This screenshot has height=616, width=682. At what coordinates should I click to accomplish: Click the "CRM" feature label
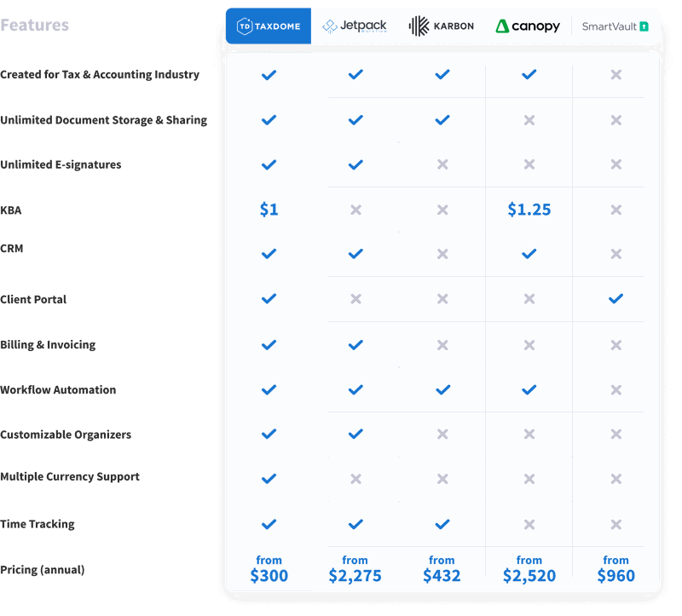[11, 249]
